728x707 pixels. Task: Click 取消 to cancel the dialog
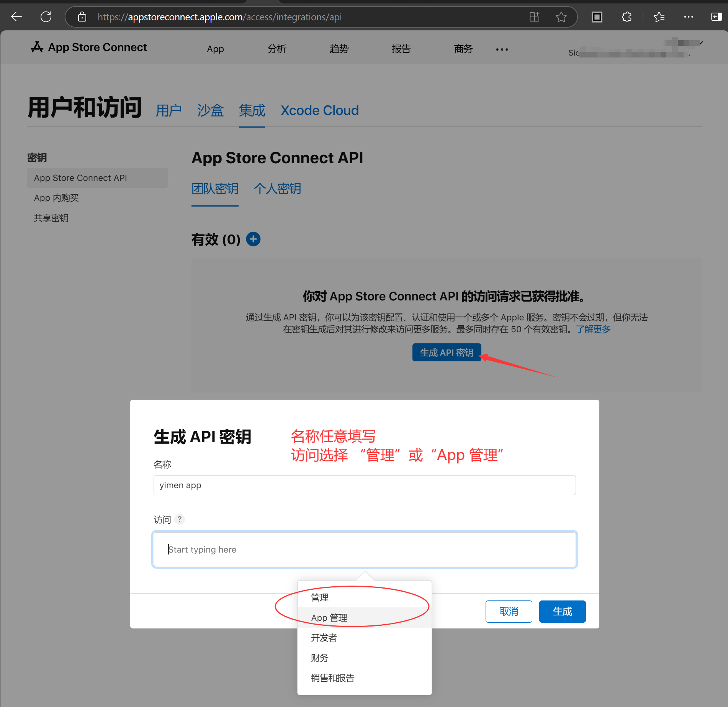509,612
